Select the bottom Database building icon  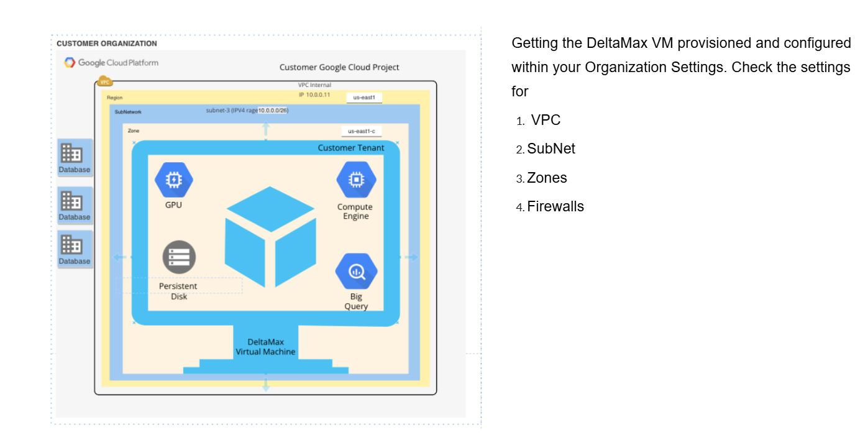71,245
